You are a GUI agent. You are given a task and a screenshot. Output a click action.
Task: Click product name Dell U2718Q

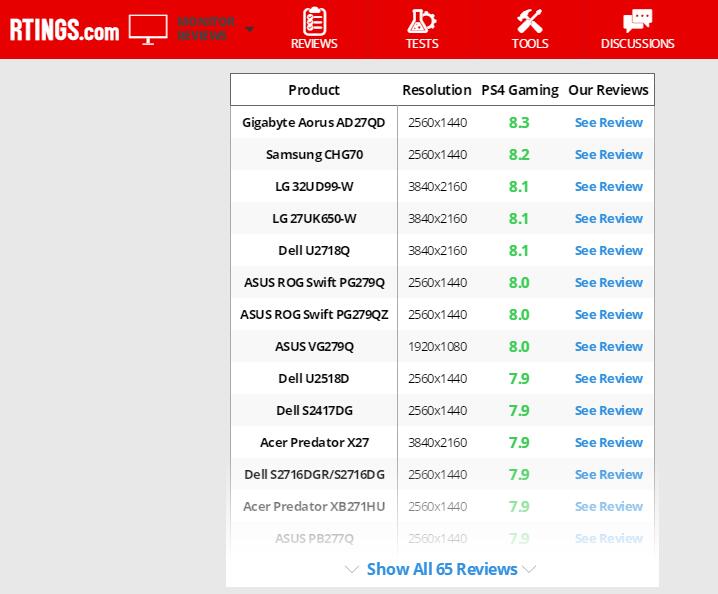click(x=314, y=251)
